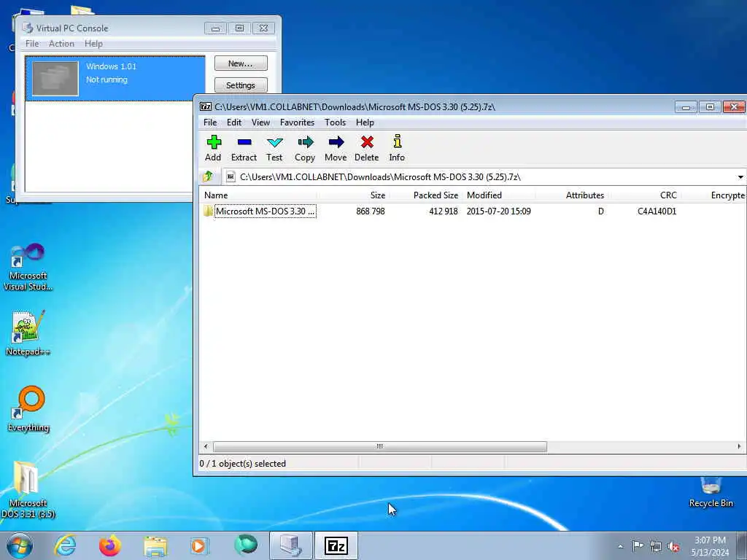Image resolution: width=747 pixels, height=560 pixels.
Task: Select the Notepad++ desktop shortcut
Action: pos(28,332)
